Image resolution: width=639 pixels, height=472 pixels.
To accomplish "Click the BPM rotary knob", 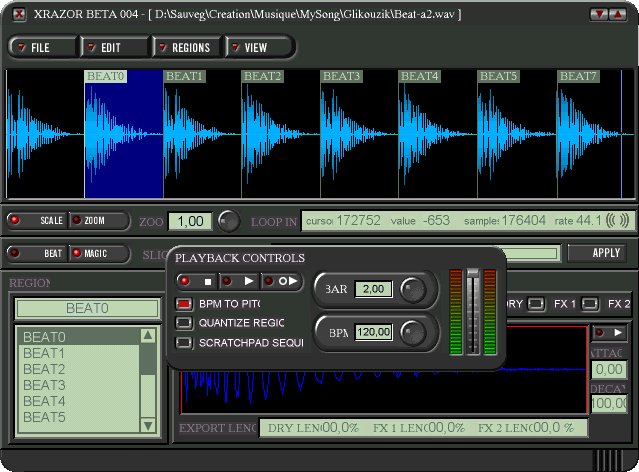I will coord(413,333).
